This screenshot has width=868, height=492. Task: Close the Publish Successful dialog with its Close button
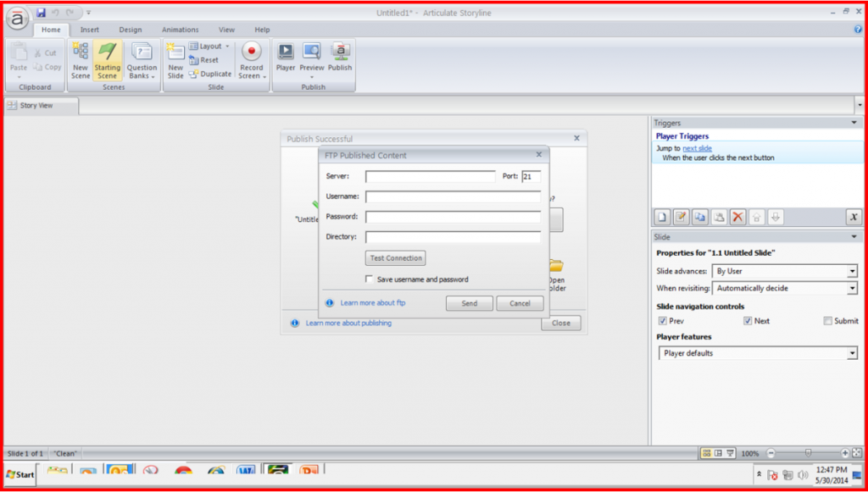tap(561, 323)
